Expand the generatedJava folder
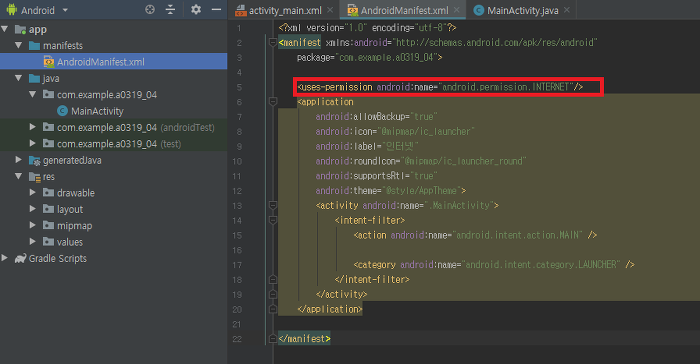 19,160
